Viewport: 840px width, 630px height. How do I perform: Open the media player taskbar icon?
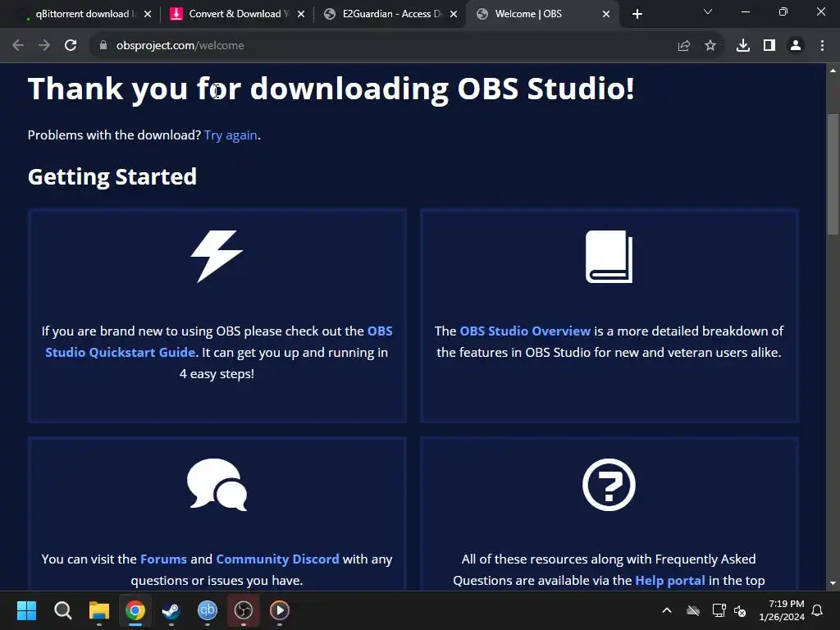280,610
